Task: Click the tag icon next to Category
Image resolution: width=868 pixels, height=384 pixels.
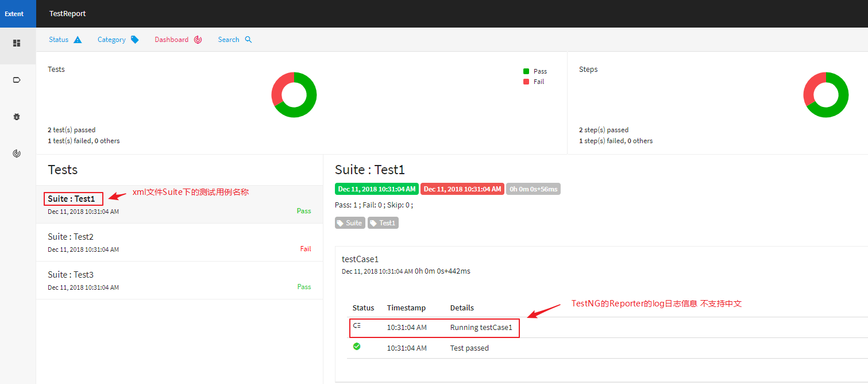Action: 134,39
